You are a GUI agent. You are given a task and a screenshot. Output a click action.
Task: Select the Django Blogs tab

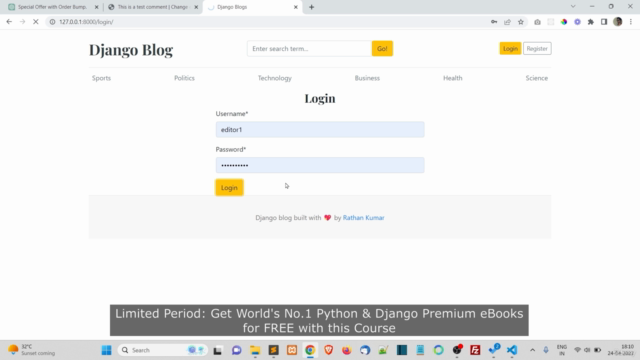pos(252,7)
